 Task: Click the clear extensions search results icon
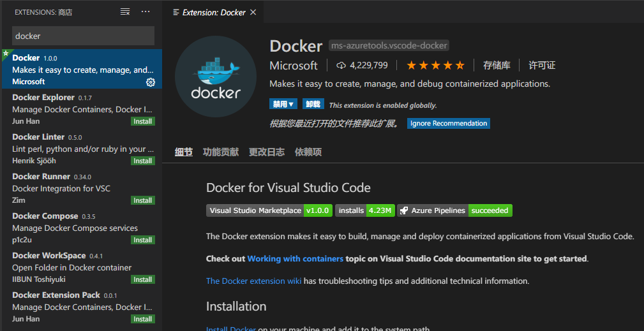pos(125,12)
